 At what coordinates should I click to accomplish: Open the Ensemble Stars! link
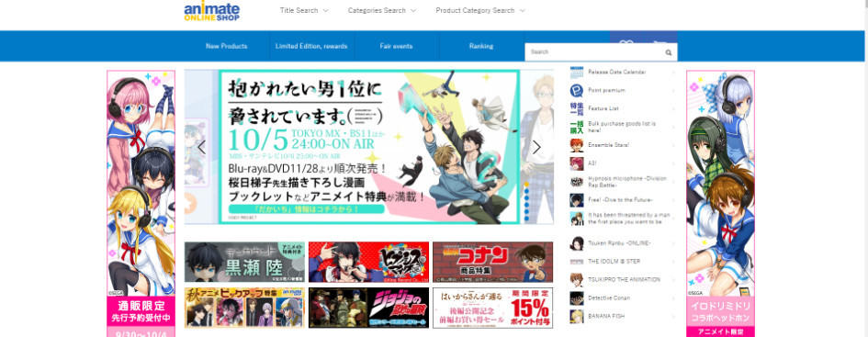pos(608,145)
